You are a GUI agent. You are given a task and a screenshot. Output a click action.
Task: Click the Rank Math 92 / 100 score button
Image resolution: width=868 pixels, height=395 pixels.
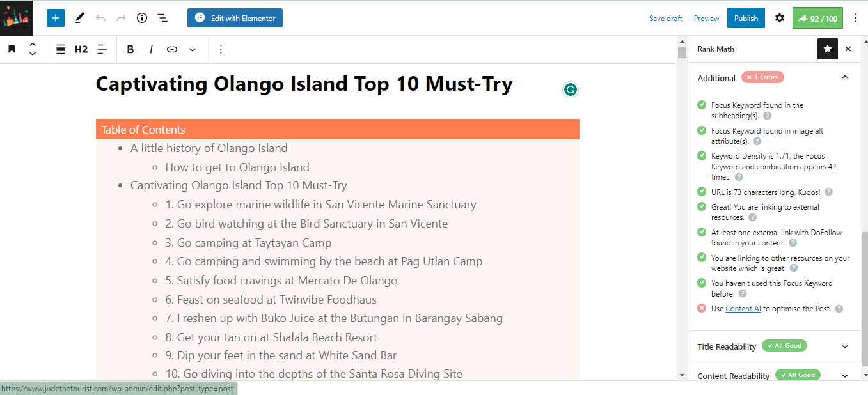(817, 18)
